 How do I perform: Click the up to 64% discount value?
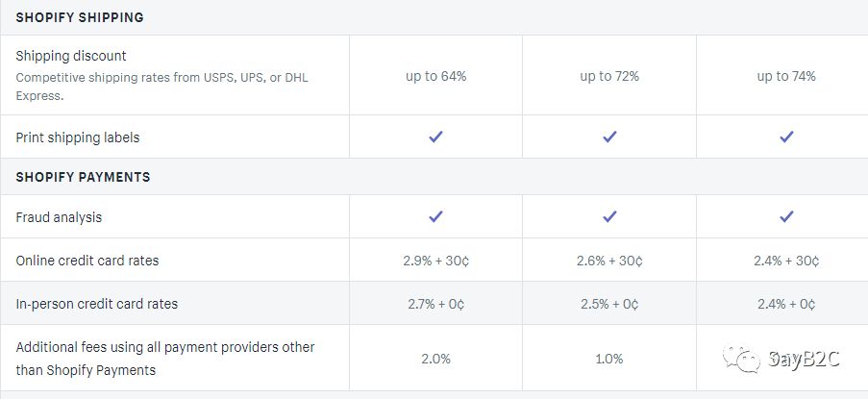click(x=436, y=76)
